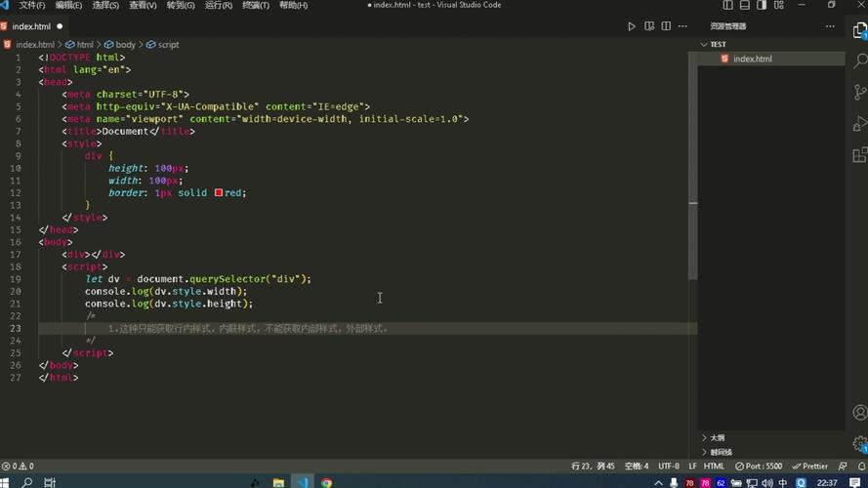
Task: Click VS Code icon on taskbar
Action: 303,482
